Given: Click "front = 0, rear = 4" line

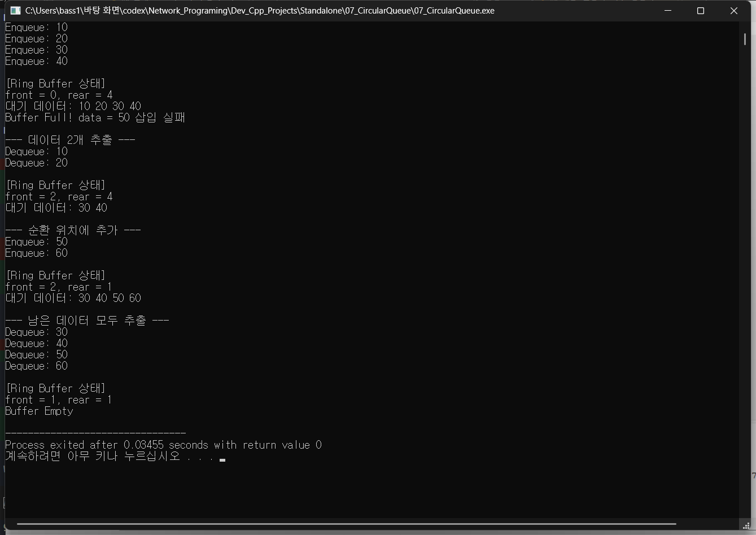Looking at the screenshot, I should point(59,95).
